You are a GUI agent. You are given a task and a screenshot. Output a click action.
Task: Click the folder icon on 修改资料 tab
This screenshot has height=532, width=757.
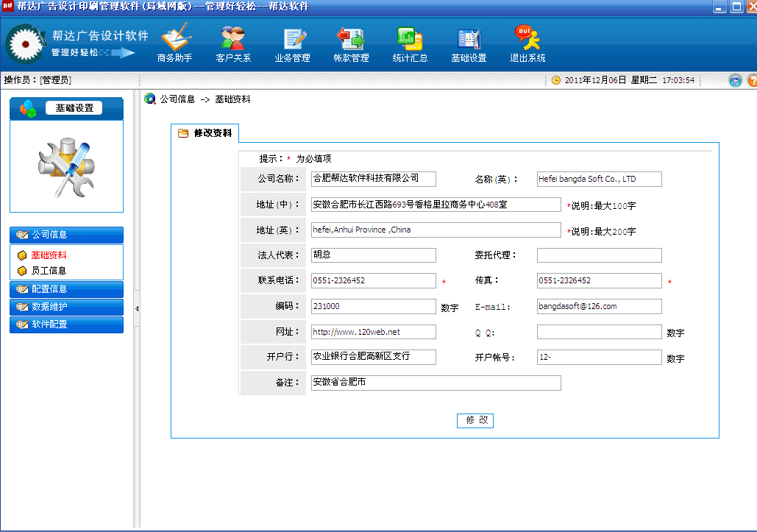(x=183, y=133)
